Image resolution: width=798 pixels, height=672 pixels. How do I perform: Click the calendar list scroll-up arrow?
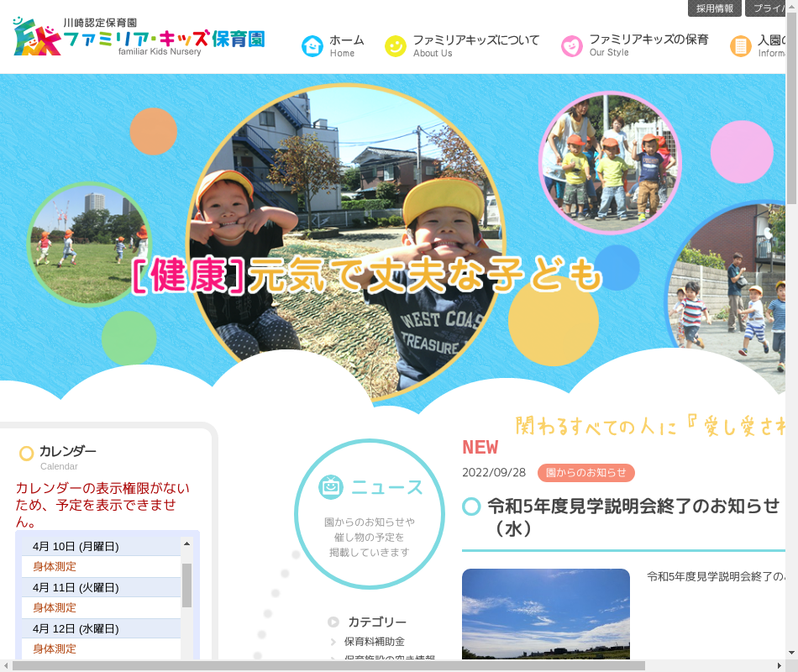(x=186, y=543)
